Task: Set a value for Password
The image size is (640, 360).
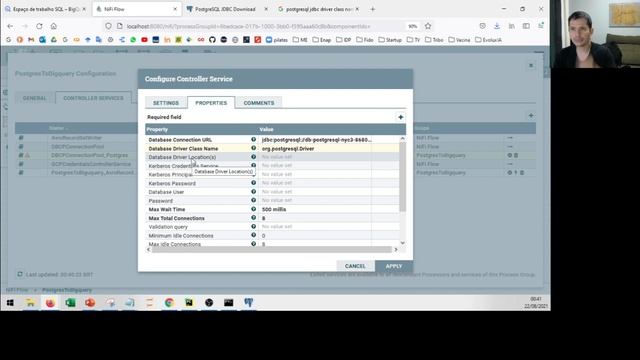Action: tap(316, 200)
